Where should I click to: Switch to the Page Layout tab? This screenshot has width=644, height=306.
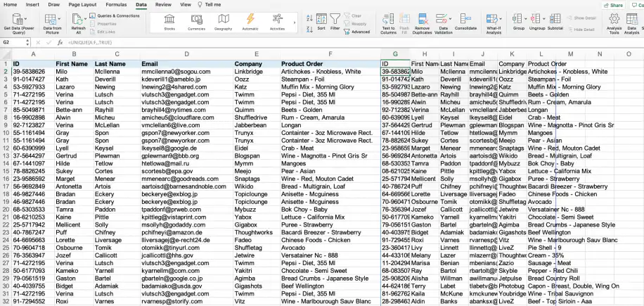82,4
